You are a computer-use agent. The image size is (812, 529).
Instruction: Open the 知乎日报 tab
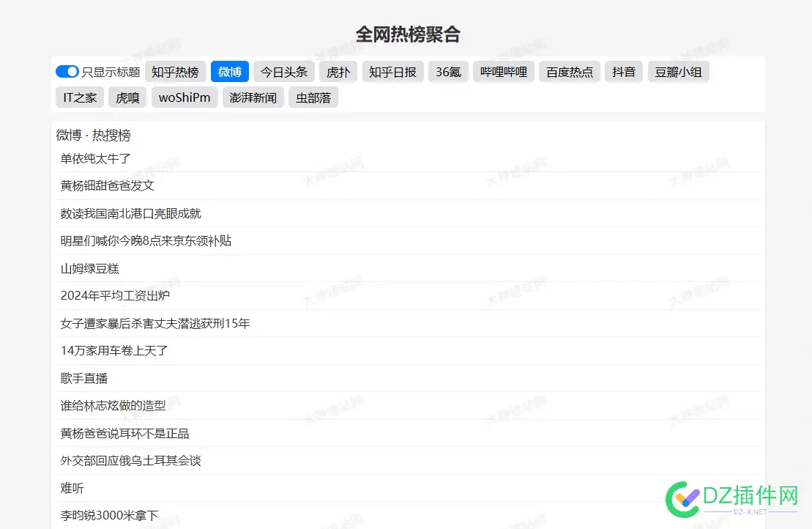393,72
